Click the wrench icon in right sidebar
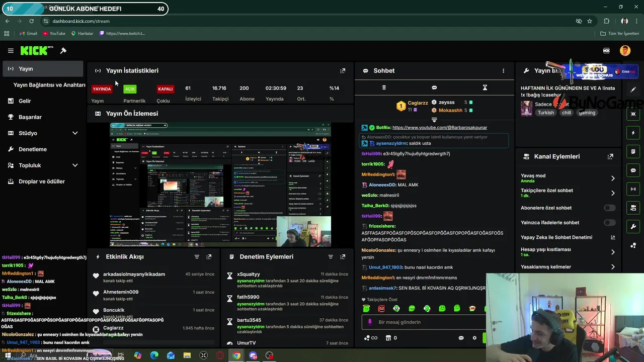 633,227
